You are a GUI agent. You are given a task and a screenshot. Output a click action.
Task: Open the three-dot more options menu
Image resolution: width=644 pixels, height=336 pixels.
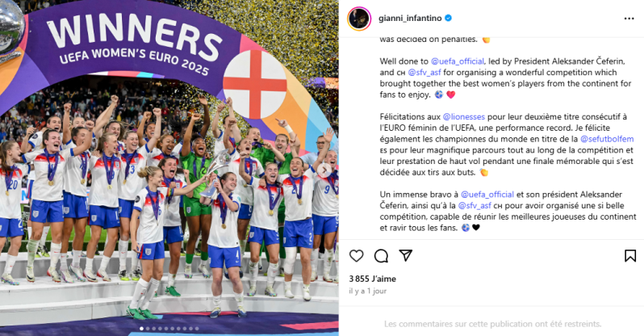pos(629,19)
